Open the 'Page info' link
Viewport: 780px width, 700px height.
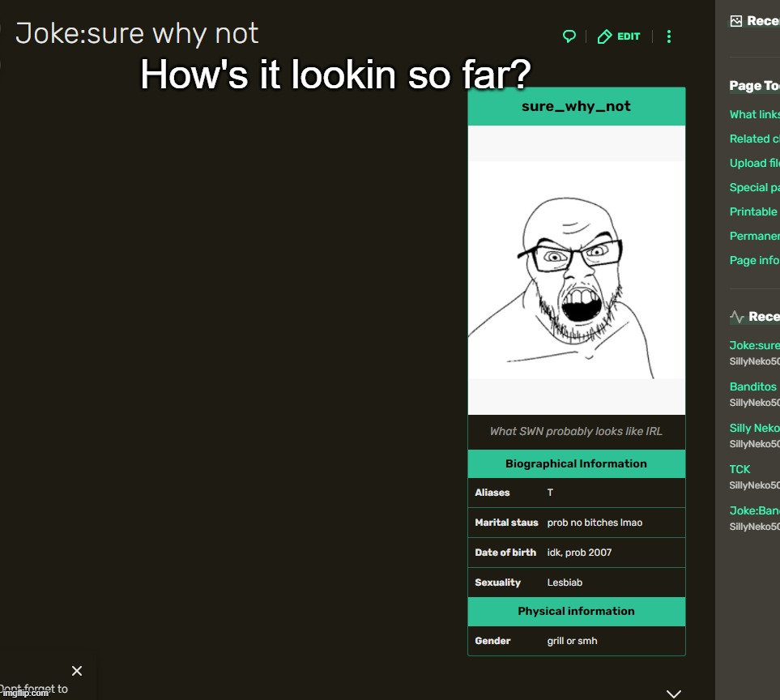click(x=754, y=260)
